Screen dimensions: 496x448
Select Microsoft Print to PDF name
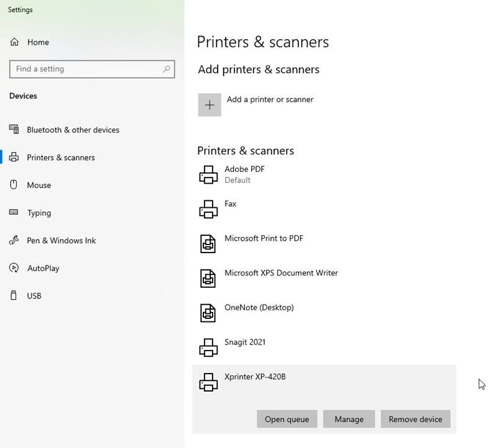pyautogui.click(x=264, y=238)
